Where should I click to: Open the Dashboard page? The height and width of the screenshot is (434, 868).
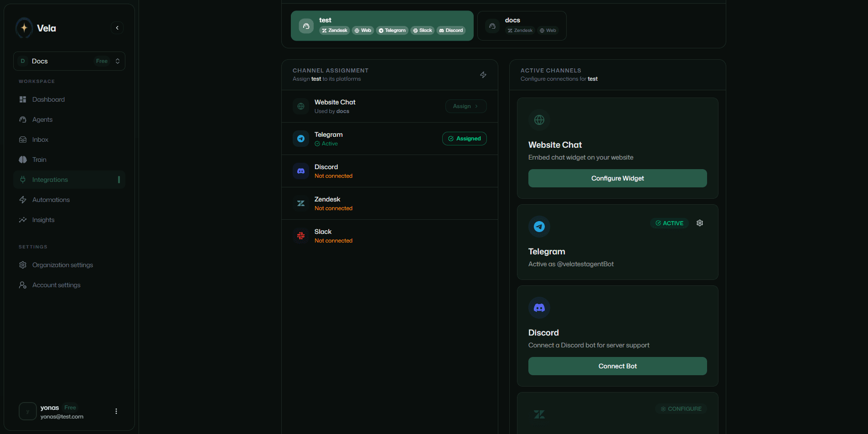click(x=69, y=99)
